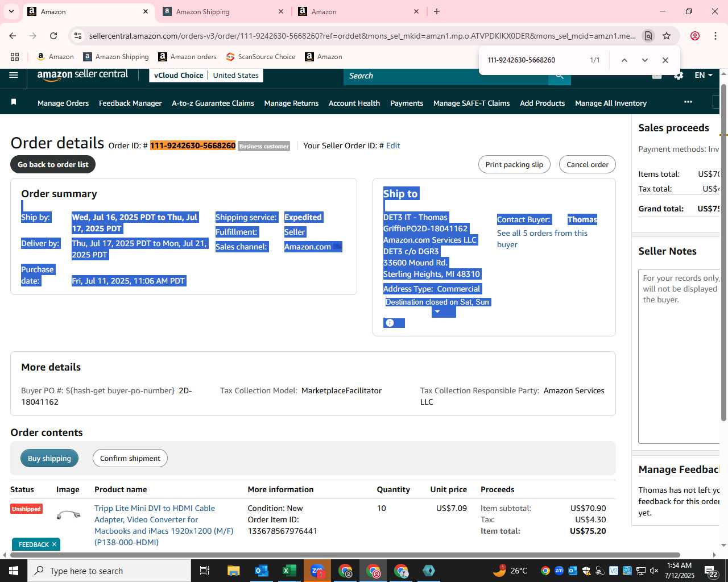This screenshot has width=728, height=582.
Task: Click Go back to order list button
Action: (x=53, y=164)
